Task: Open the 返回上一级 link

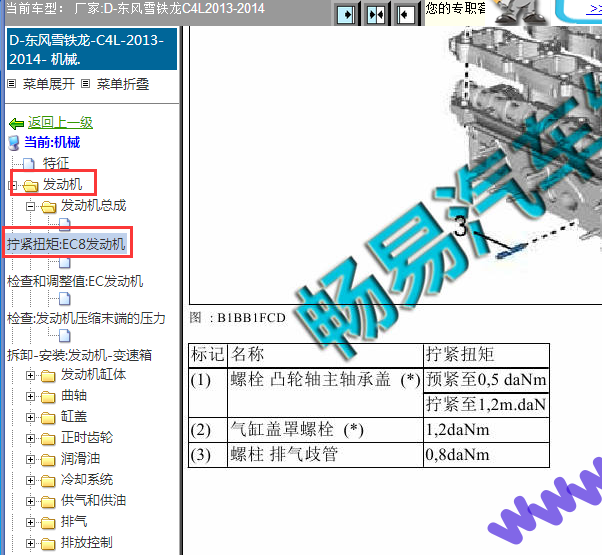Action: point(60,123)
